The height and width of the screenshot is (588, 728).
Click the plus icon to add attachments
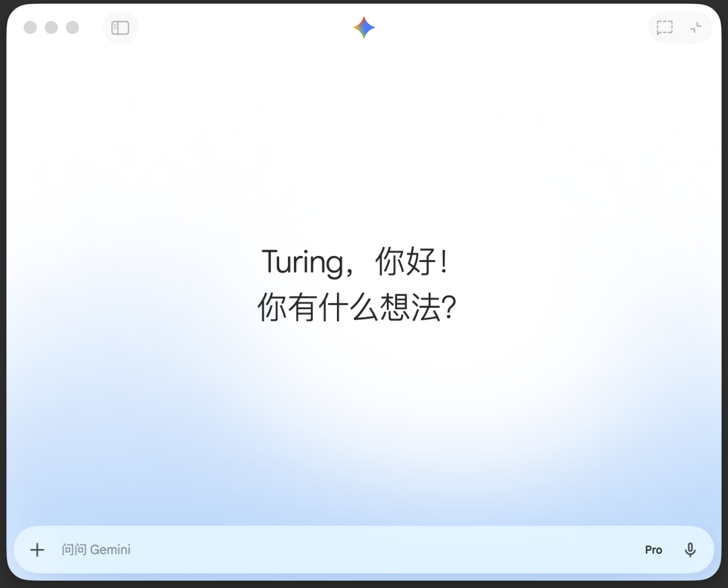click(x=37, y=550)
